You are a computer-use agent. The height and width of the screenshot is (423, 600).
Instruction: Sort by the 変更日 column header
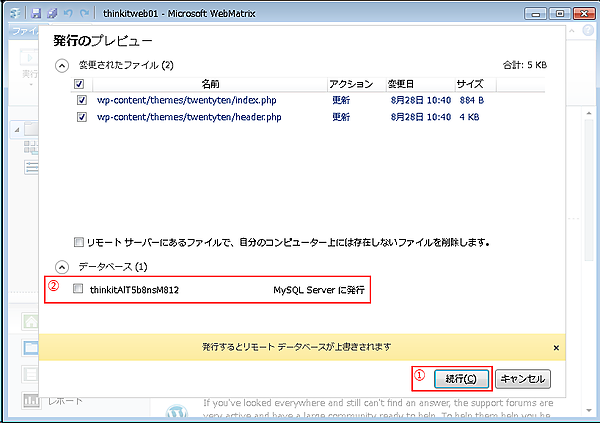tap(402, 84)
